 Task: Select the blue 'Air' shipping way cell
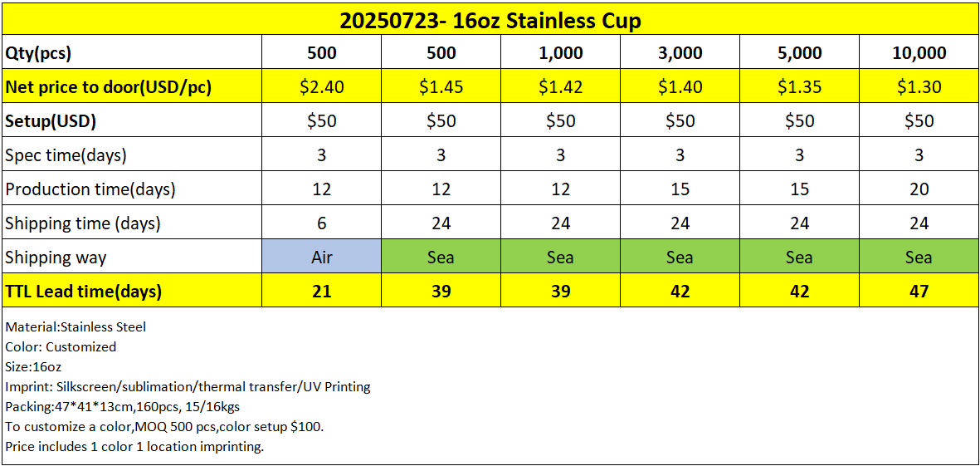coord(322,258)
